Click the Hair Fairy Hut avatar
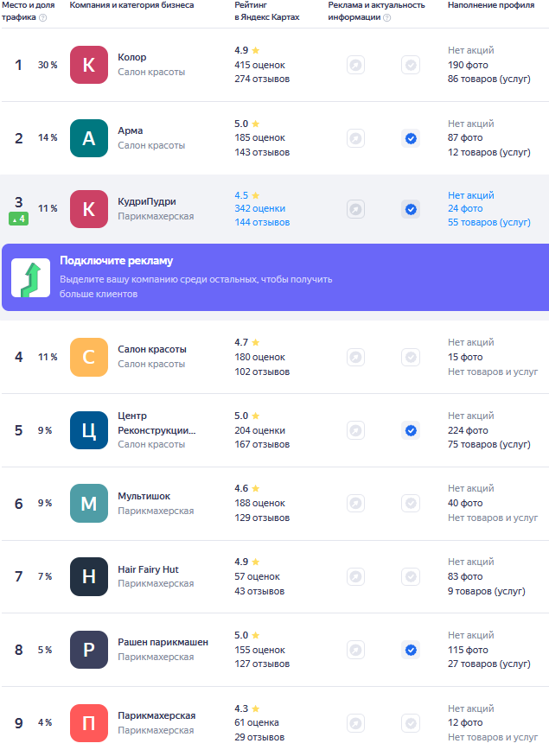Screen dimensions: 549x756 (x=89, y=576)
